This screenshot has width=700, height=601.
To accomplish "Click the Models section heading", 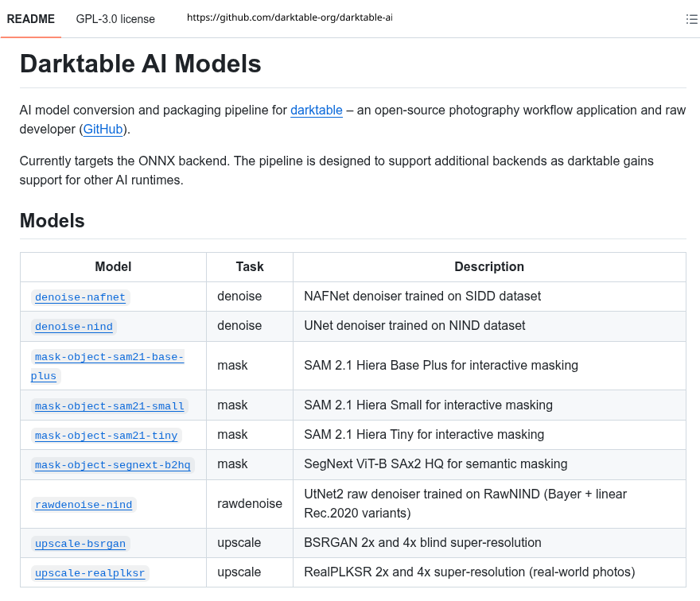I will coord(52,220).
